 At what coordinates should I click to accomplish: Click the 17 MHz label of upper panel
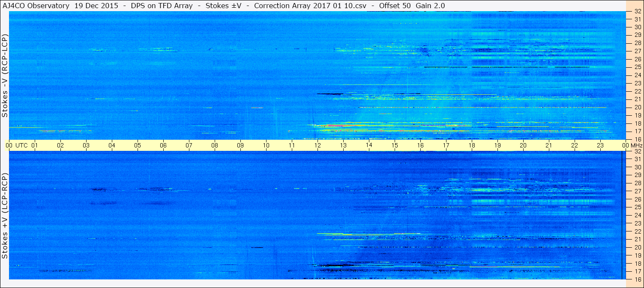coord(637,131)
